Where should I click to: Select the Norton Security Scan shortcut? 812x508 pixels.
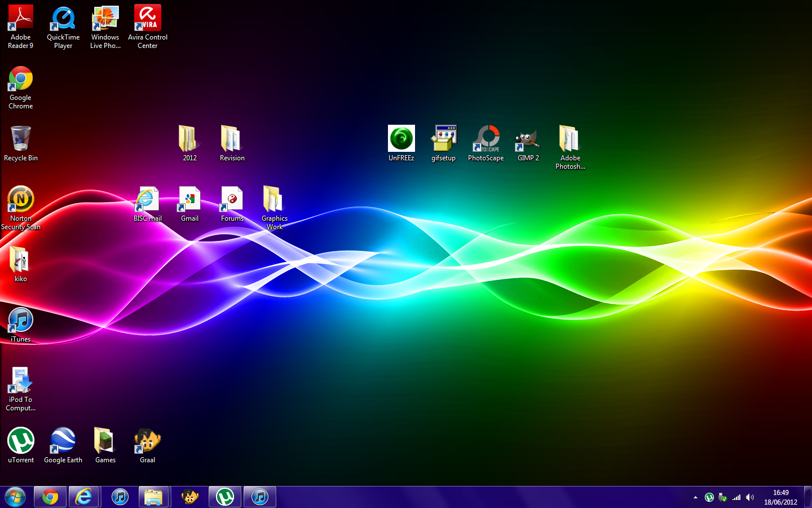21,199
